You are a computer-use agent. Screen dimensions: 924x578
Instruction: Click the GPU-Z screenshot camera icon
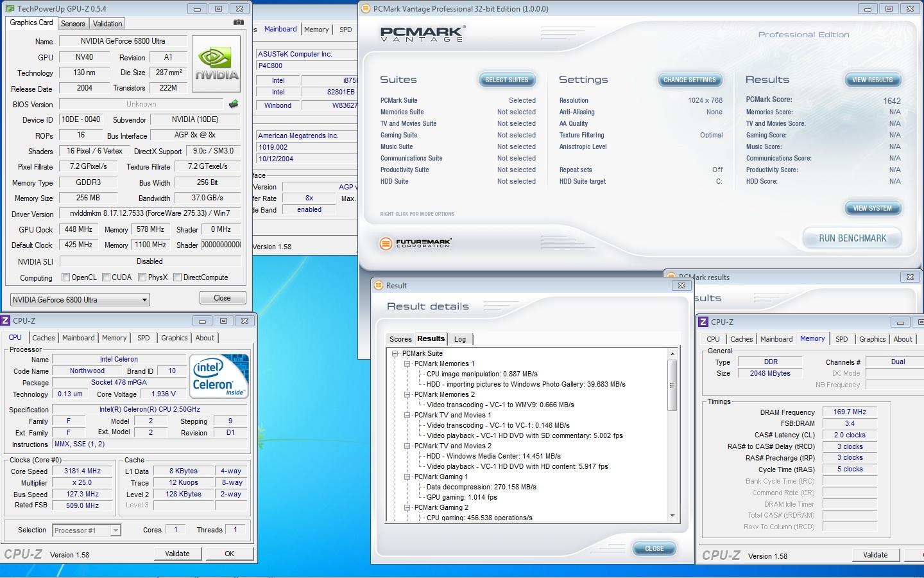click(x=238, y=22)
